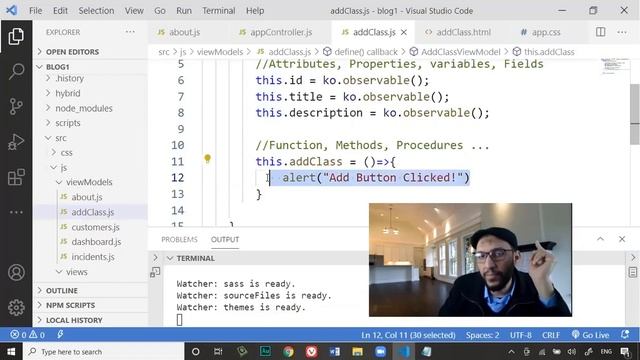The image size is (640, 360).
Task: Open the Run menu
Action: click(x=184, y=11)
